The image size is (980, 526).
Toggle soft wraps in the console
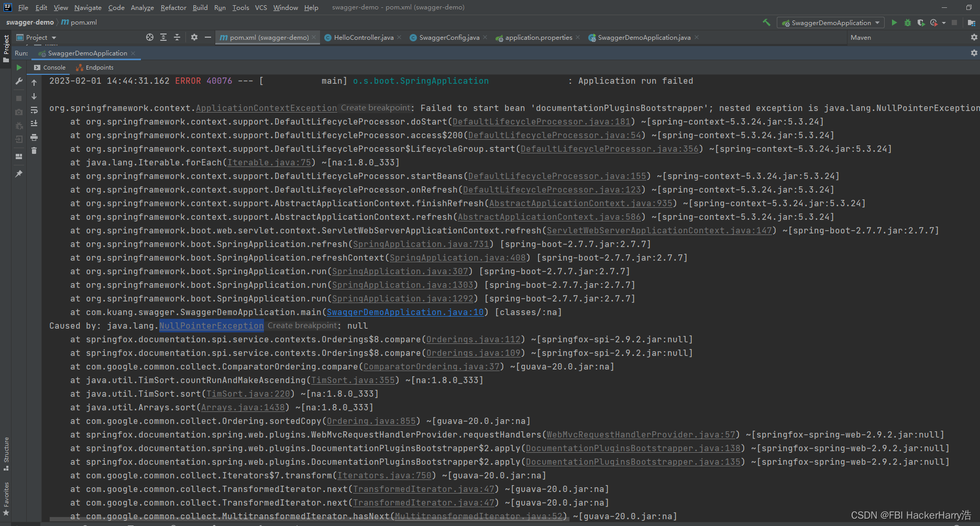34,111
